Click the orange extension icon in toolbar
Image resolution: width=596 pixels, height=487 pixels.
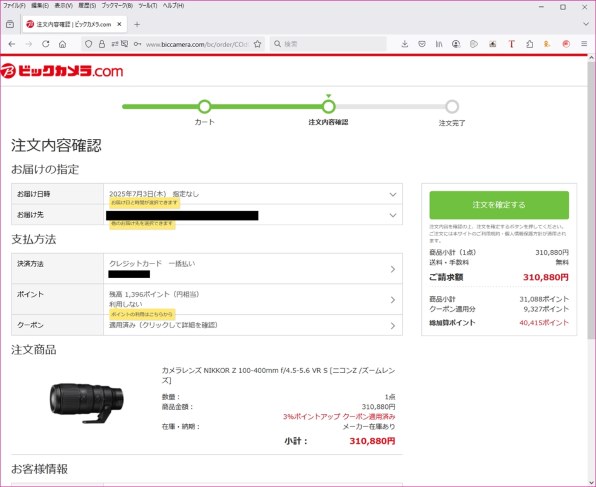click(x=547, y=44)
